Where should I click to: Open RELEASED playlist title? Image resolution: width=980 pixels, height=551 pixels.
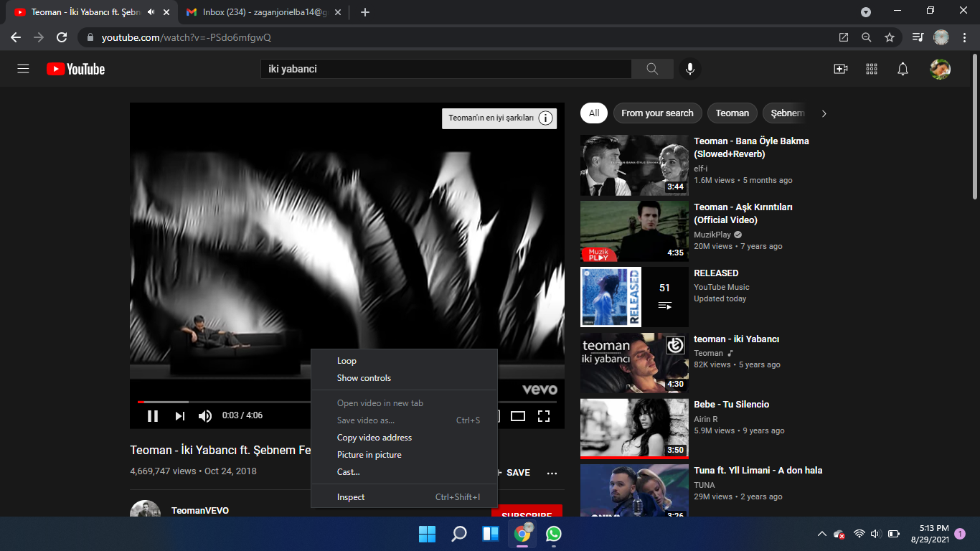716,273
